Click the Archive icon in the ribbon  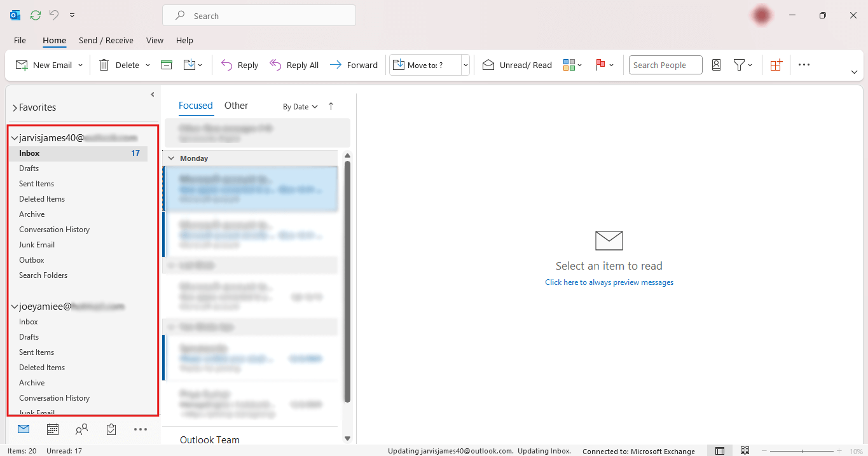167,65
